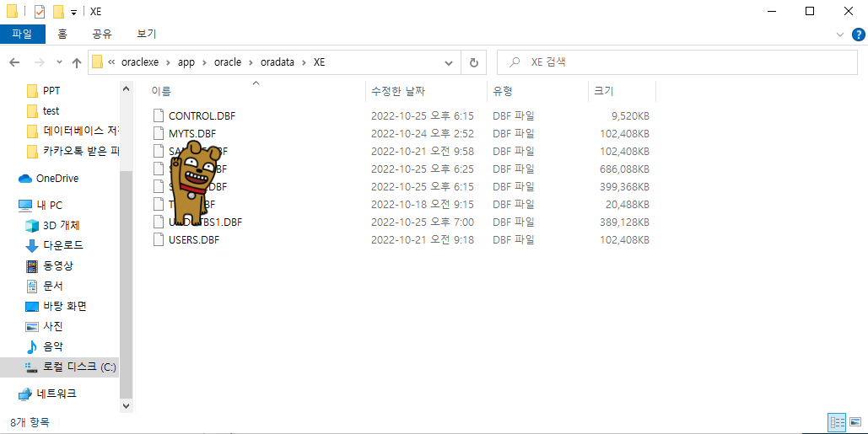Go up one folder level arrow

point(77,62)
